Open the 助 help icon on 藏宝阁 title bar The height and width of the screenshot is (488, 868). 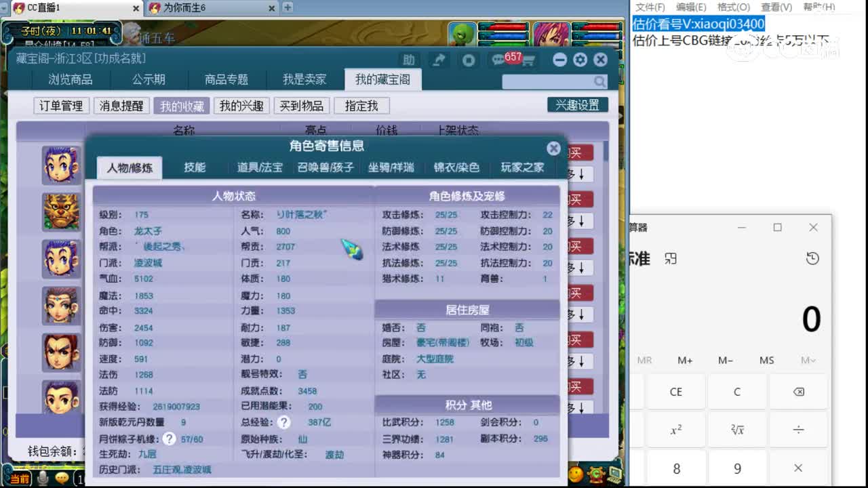click(409, 60)
